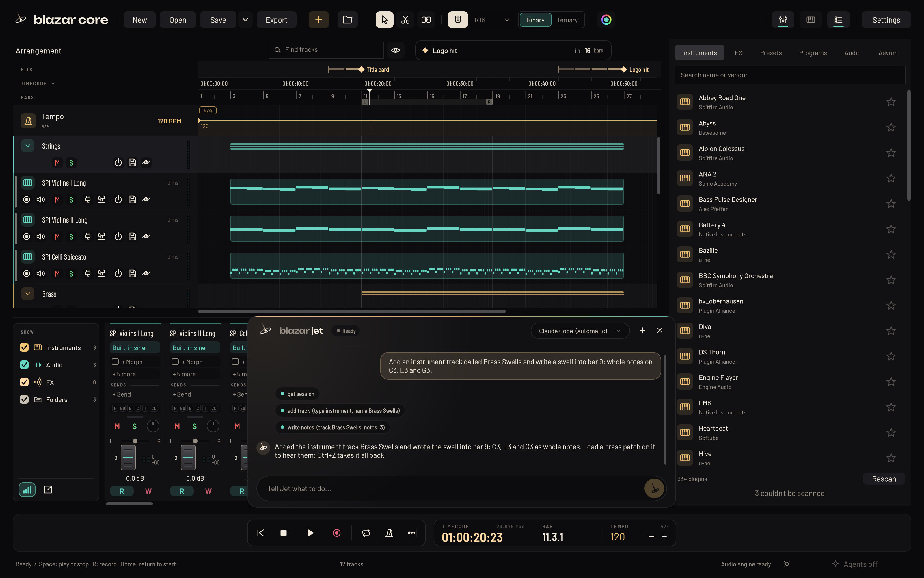Favorite Abbey Road One with the star
This screenshot has height=578, width=924.
[891, 102]
